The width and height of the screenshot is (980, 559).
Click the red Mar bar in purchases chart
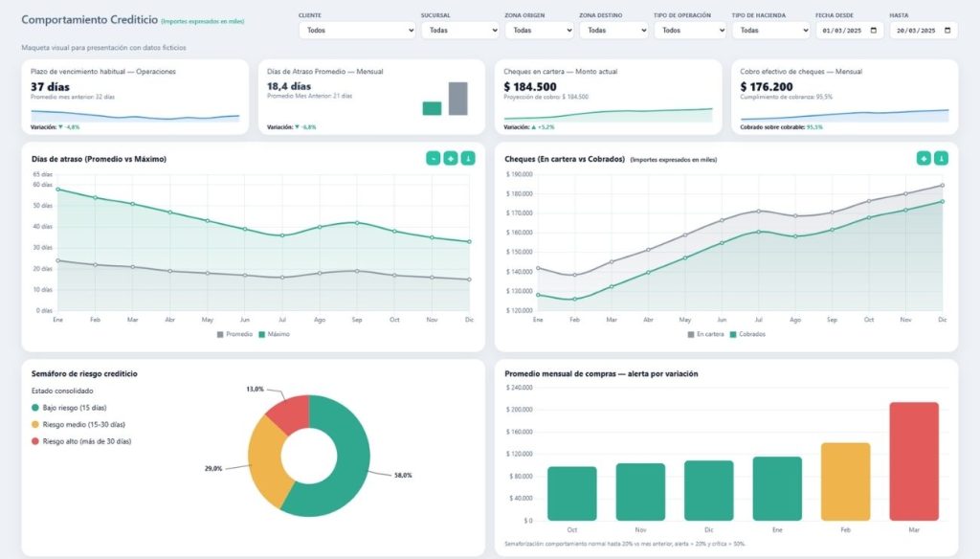coord(913,460)
